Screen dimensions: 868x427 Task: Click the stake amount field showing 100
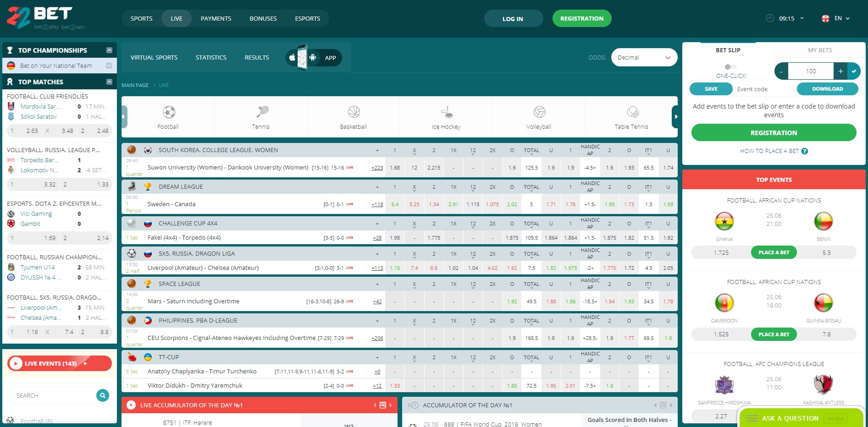point(811,71)
